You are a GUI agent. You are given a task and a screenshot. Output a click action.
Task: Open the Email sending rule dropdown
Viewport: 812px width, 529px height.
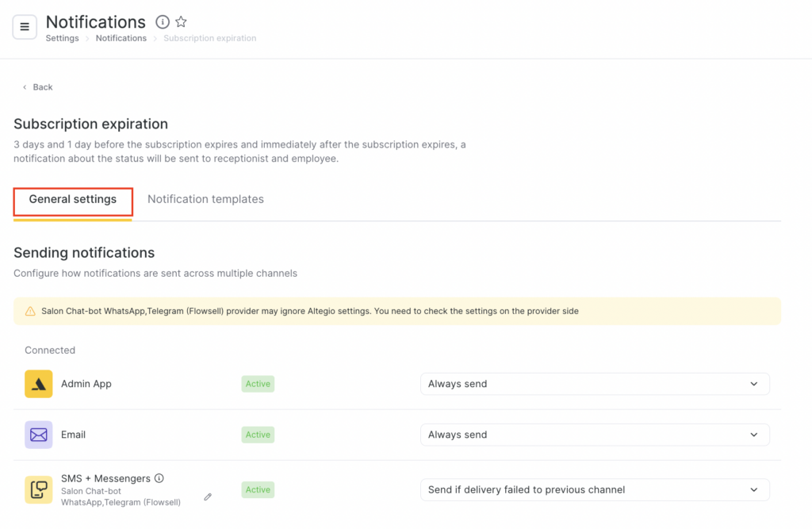[x=594, y=435]
